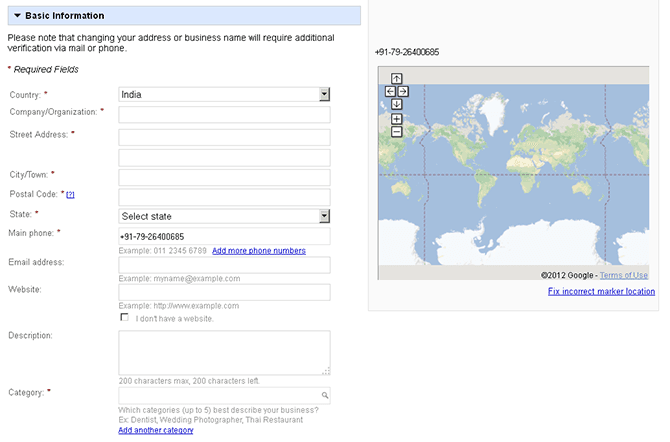Open the Country dropdown
The image size is (670, 442).
(x=324, y=94)
